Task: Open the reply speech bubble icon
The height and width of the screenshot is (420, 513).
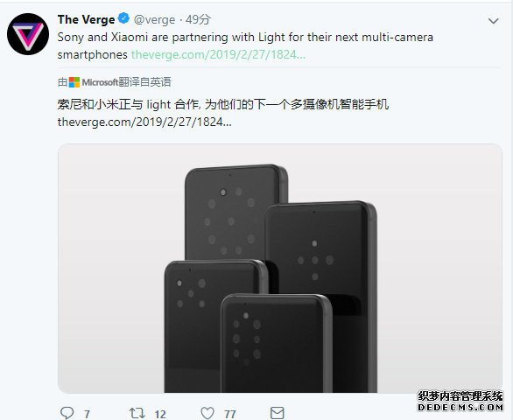Action: point(67,413)
